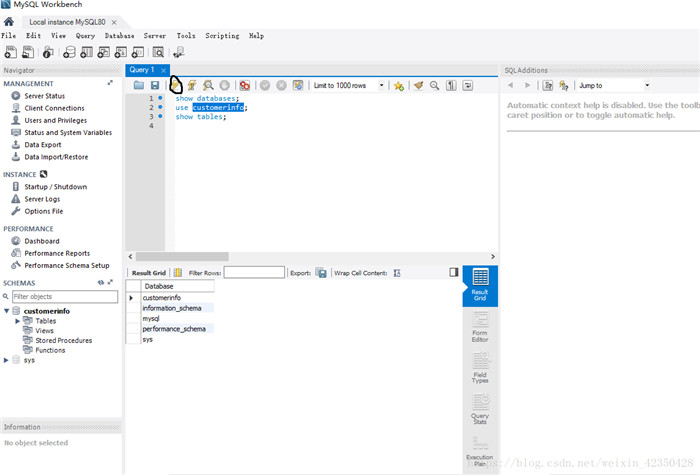Open the Database menu
Viewport: 700px width, 475px height.
(119, 35)
